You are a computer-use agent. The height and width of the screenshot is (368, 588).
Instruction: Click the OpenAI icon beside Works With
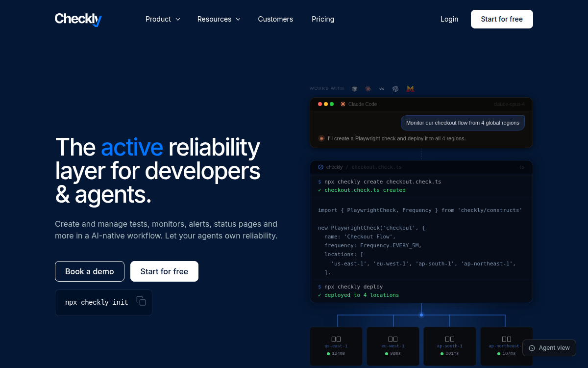(395, 89)
